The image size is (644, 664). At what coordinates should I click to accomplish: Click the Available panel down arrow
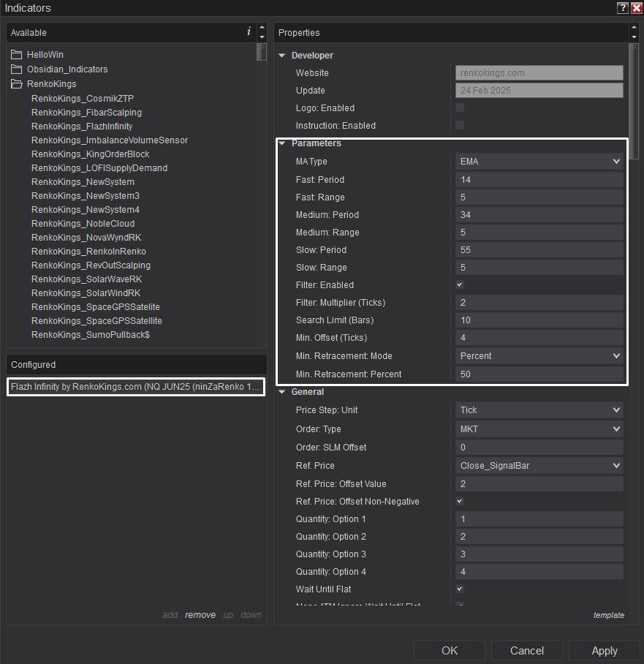pos(262,37)
